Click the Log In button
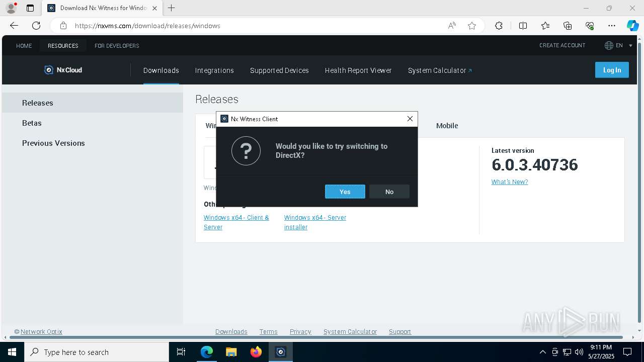The height and width of the screenshot is (362, 644). coord(612,70)
